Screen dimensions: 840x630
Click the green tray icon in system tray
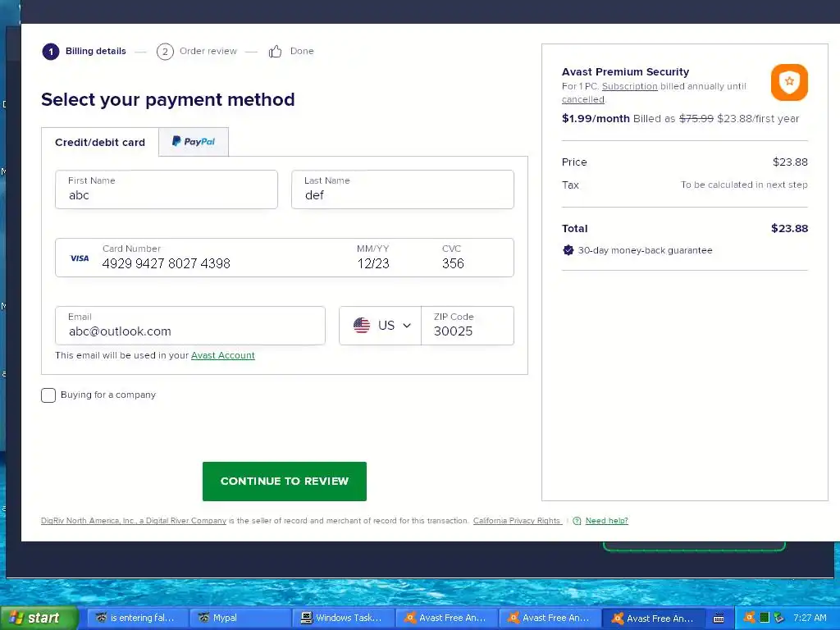tap(765, 618)
